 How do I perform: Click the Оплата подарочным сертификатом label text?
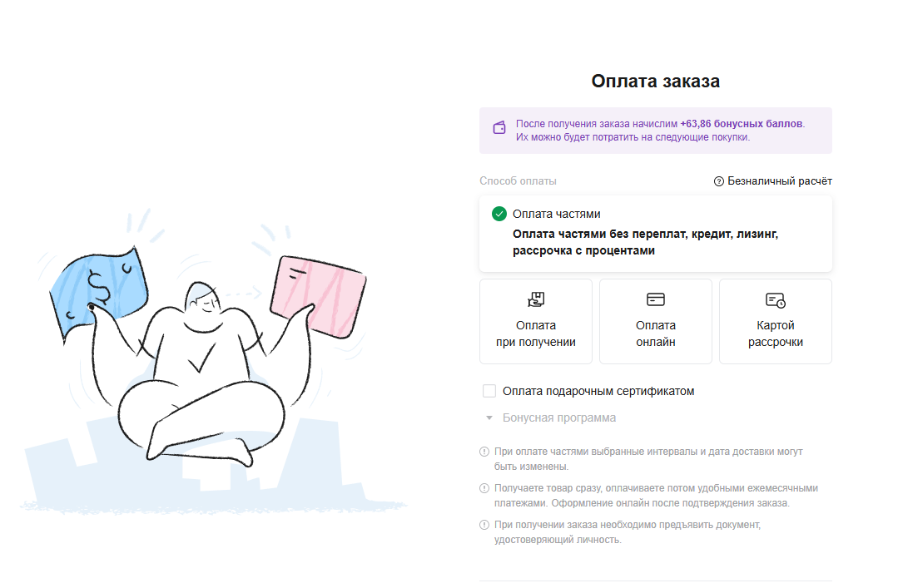pyautogui.click(x=598, y=391)
